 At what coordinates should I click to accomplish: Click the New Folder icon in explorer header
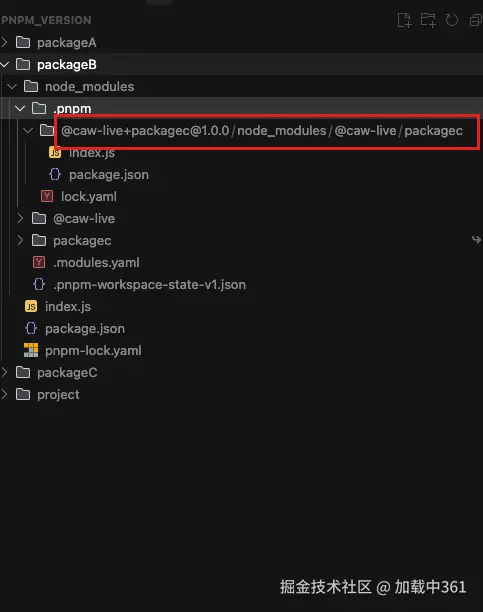click(428, 20)
